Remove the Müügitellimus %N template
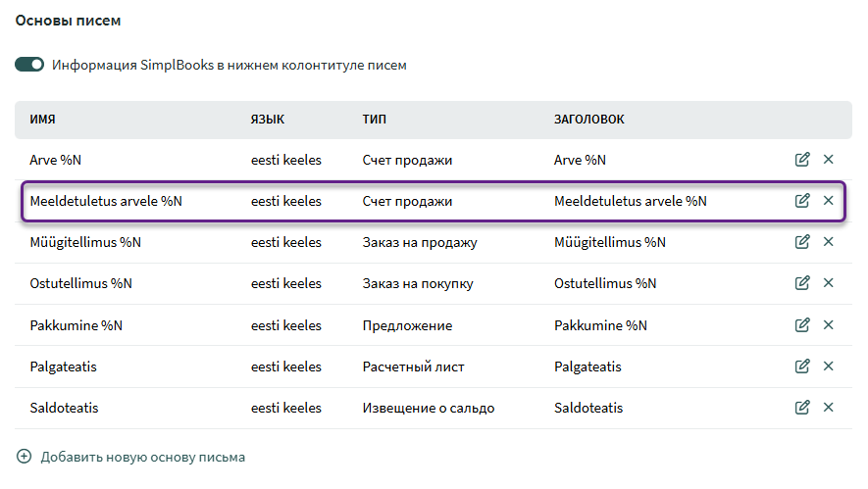Screen dimensions: 868x489 pos(828,242)
